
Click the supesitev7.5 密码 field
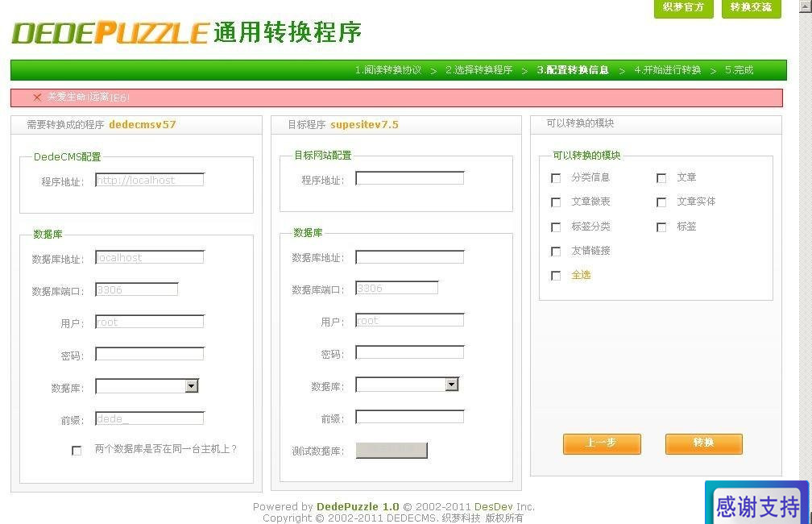(x=409, y=353)
